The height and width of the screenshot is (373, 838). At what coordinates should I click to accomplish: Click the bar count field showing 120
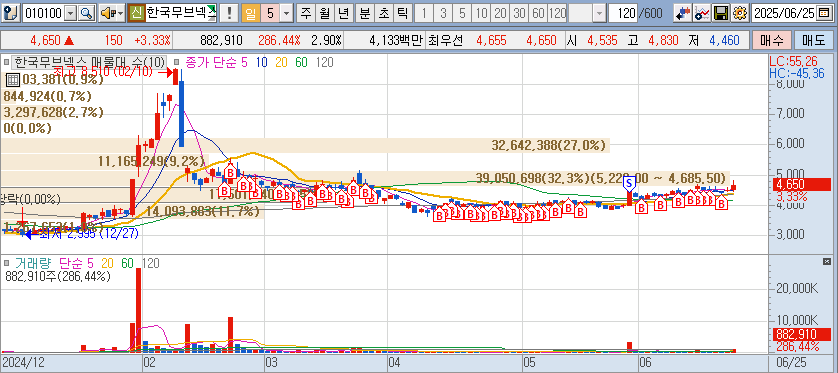[x=622, y=13]
